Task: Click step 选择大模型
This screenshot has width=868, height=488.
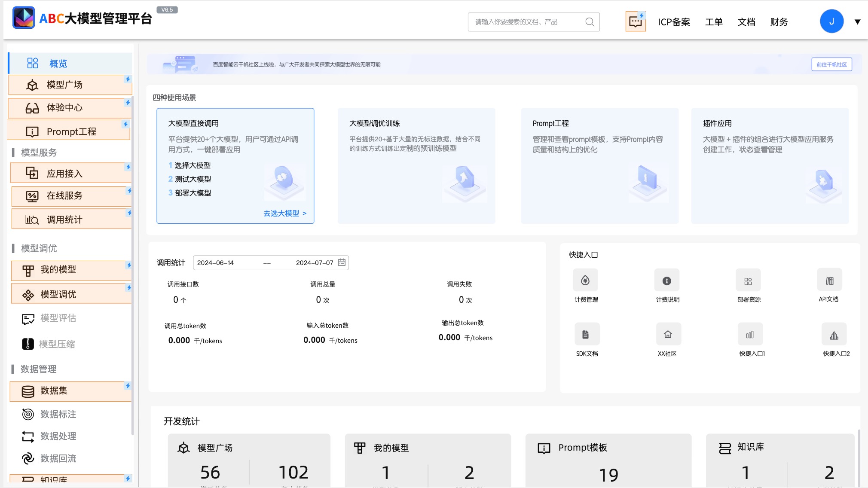Action: 192,165
